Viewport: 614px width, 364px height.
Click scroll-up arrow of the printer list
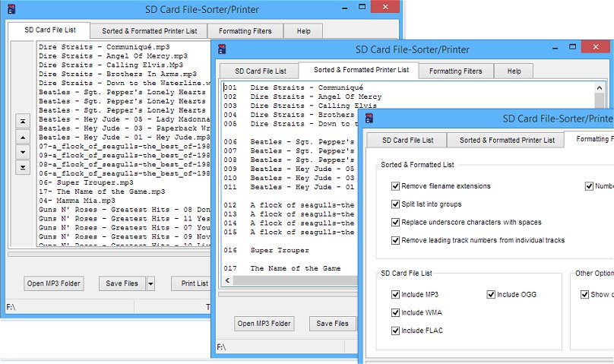[600, 87]
